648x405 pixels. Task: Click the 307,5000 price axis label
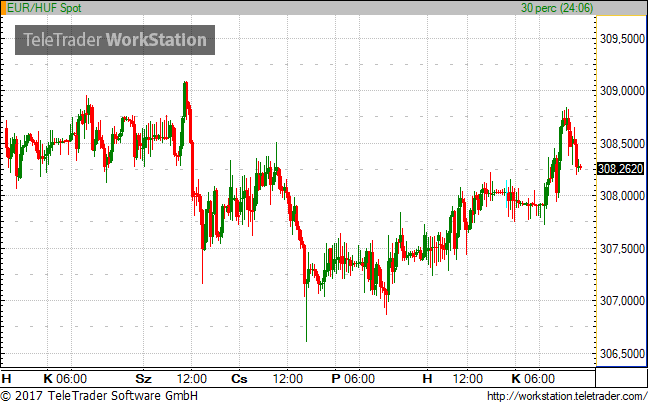pos(622,249)
